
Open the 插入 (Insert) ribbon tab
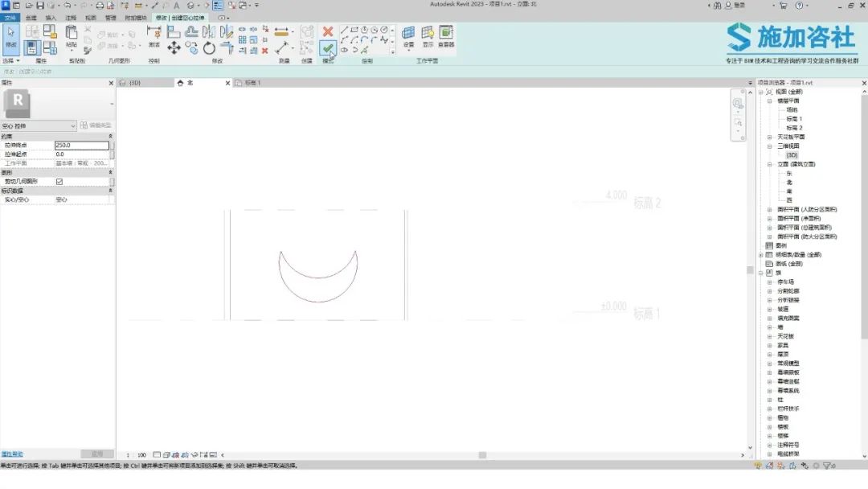[x=51, y=18]
